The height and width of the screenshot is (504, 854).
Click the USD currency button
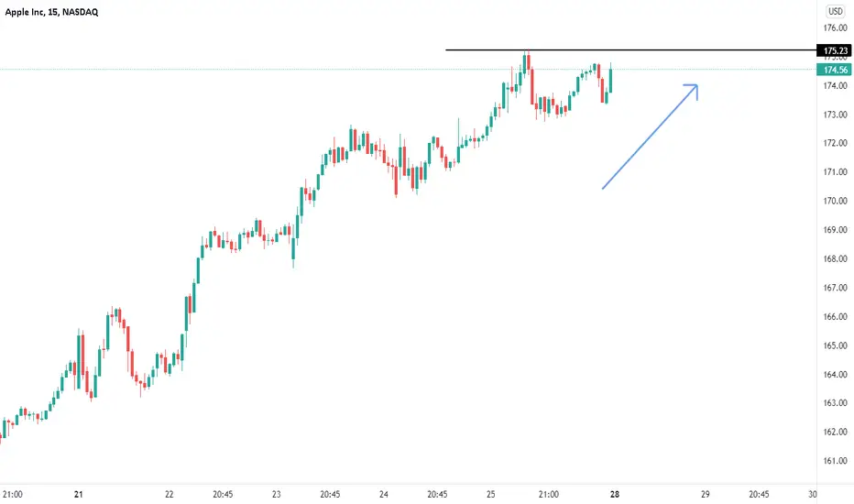click(835, 11)
